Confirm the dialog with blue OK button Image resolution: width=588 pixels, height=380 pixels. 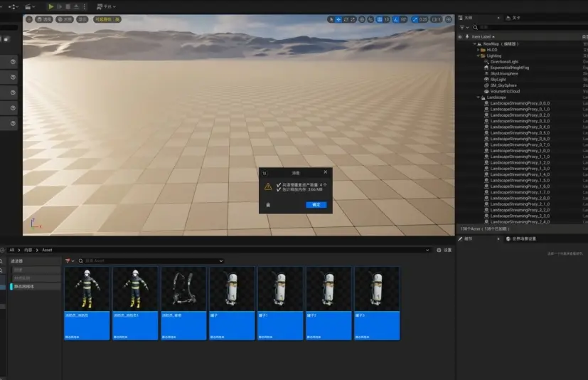[316, 205]
